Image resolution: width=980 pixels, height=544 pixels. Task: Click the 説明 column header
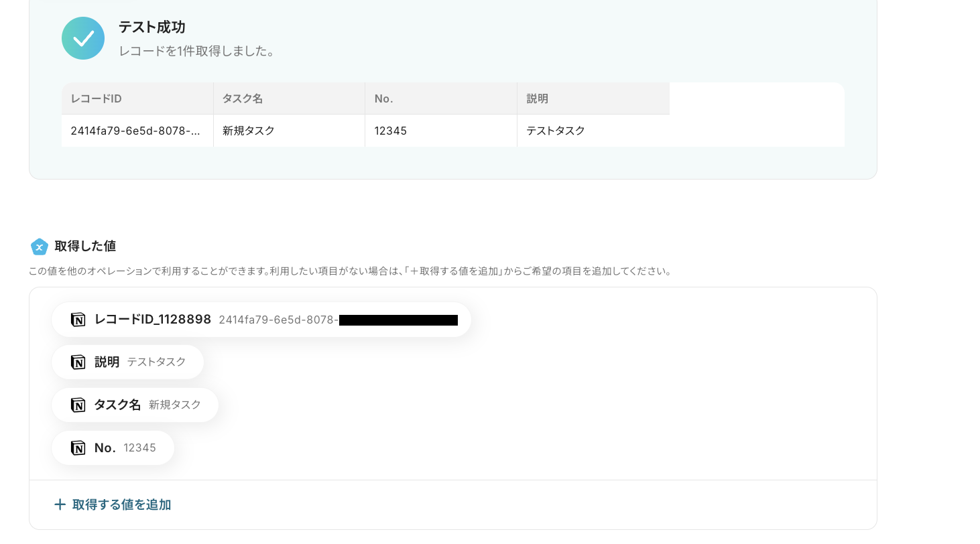pos(593,98)
